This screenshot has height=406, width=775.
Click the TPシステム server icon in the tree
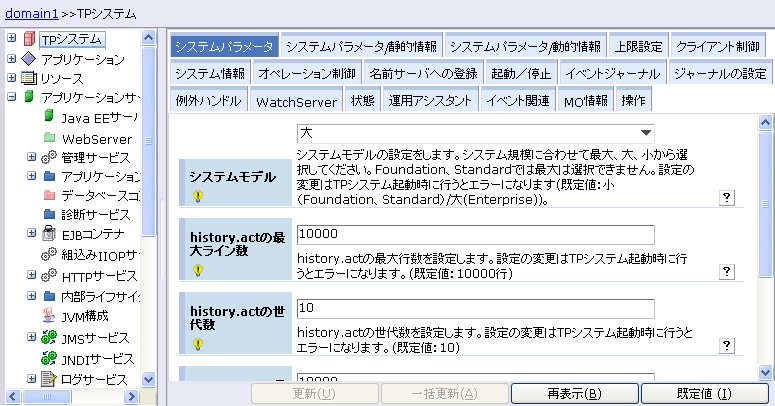(x=28, y=39)
